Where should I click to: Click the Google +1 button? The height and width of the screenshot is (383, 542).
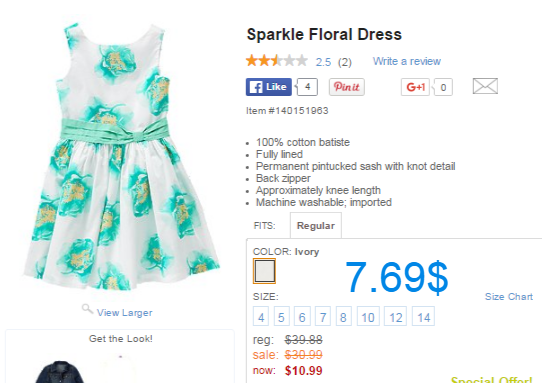pyautogui.click(x=415, y=87)
